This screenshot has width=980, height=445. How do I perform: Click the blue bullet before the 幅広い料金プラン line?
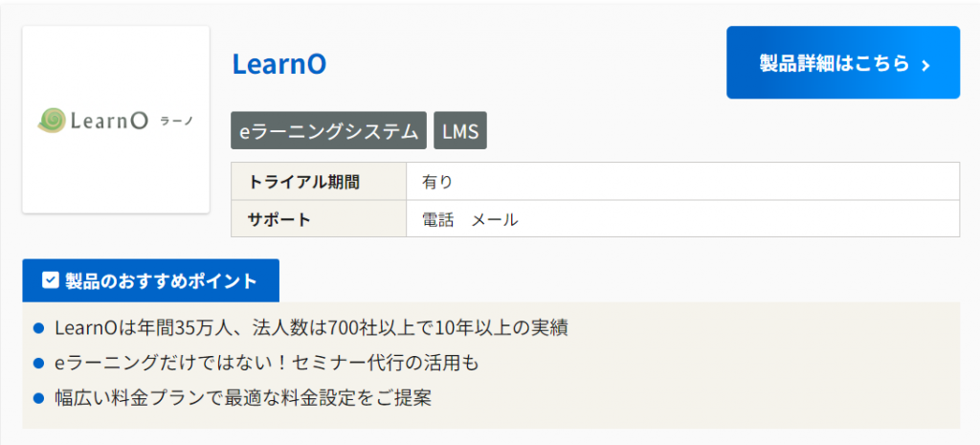coord(39,397)
